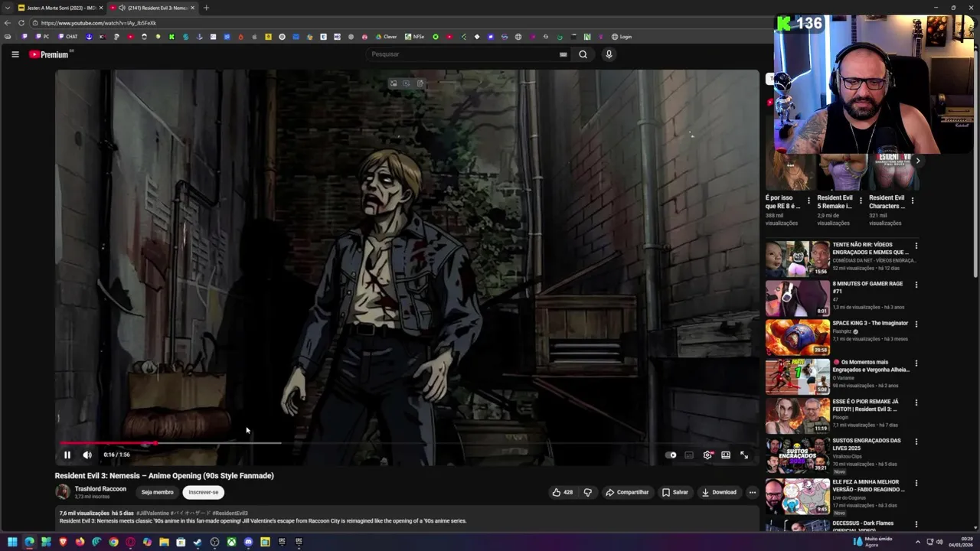980x551 pixels.
Task: Open the #ResidentEvil3 hashtag link
Action: point(230,513)
